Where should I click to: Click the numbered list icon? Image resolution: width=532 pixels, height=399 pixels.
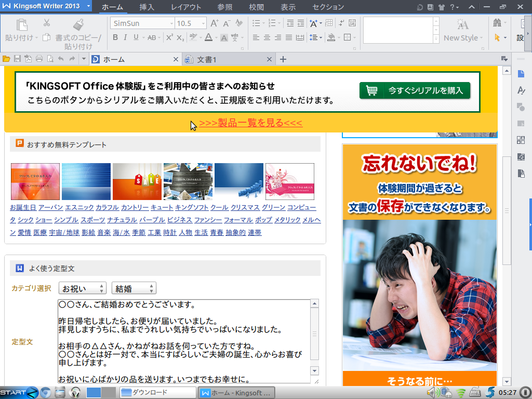[x=272, y=23]
